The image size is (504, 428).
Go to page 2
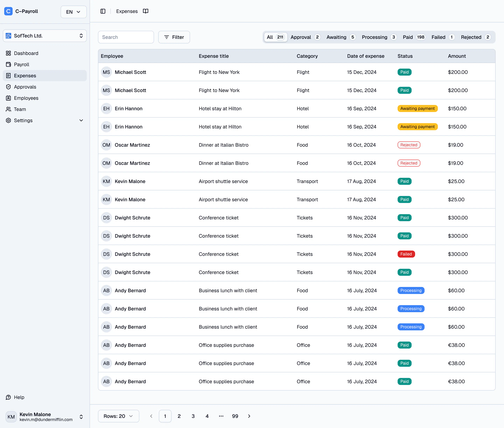[179, 416]
